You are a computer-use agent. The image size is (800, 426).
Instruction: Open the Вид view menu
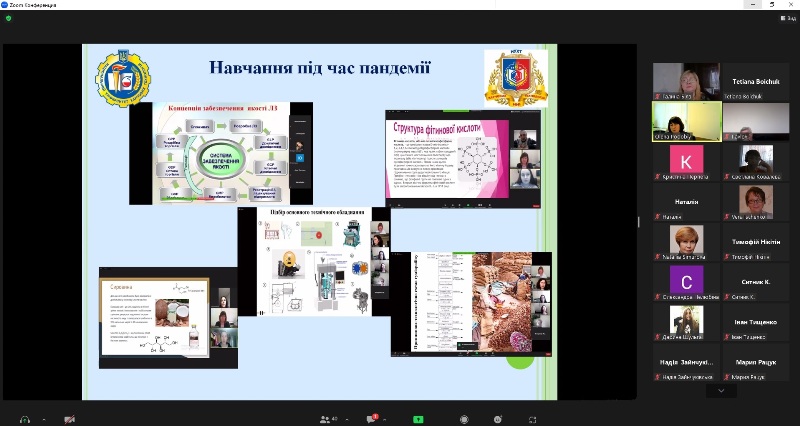[x=788, y=18]
